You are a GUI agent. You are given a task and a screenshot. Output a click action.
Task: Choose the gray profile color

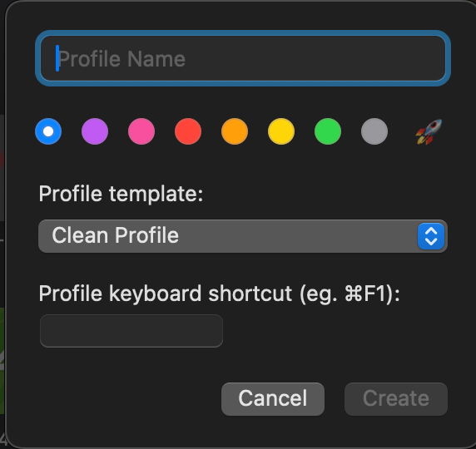click(x=374, y=131)
